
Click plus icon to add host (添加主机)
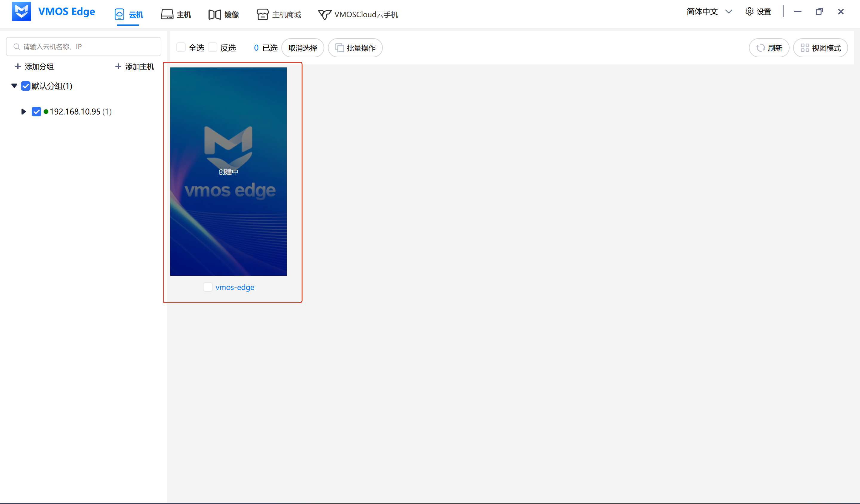pyautogui.click(x=118, y=67)
